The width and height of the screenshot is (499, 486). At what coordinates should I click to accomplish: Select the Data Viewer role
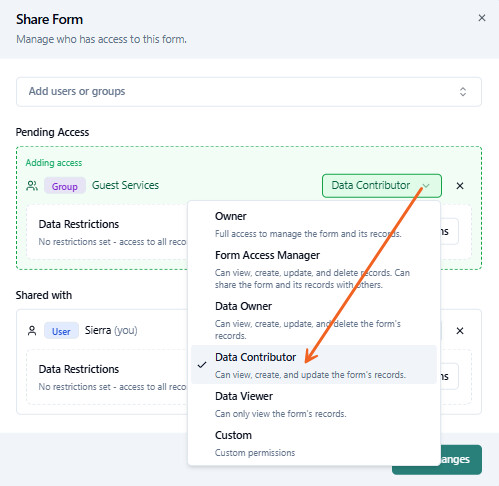coord(314,404)
